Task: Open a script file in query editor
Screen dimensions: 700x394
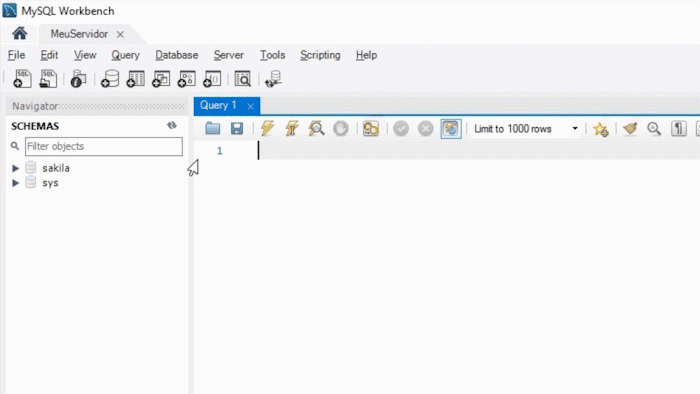Action: tap(212, 129)
